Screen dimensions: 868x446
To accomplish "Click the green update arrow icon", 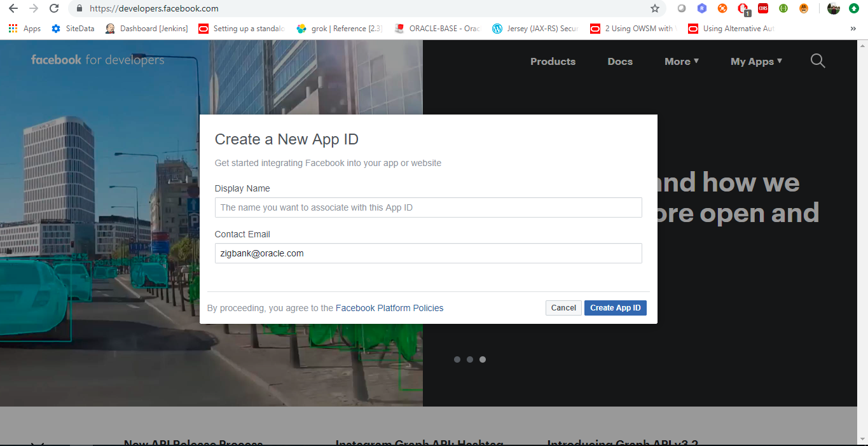I will coord(854,8).
